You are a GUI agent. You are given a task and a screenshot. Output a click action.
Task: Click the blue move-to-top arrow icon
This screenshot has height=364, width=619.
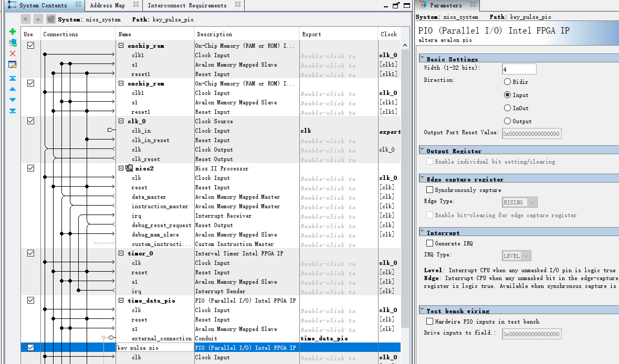(x=13, y=79)
